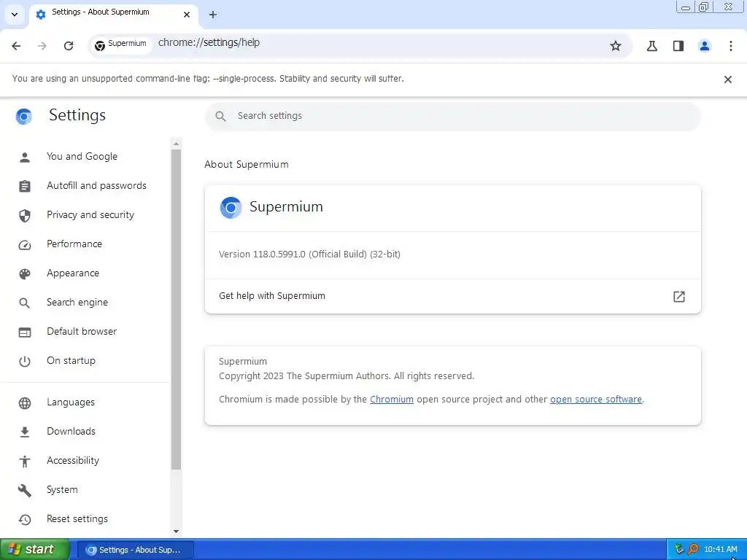The width and height of the screenshot is (747, 560).
Task: Click the external link icon for help
Action: tap(679, 297)
